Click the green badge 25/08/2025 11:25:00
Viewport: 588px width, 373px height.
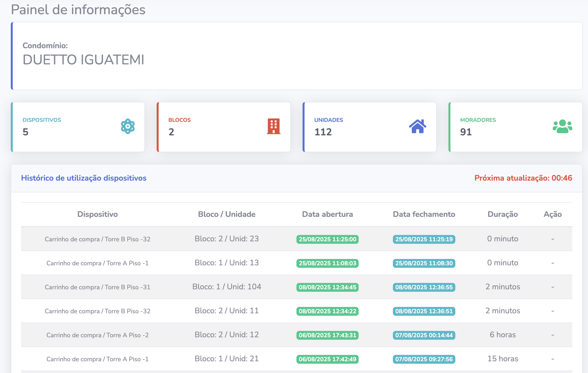tap(327, 239)
